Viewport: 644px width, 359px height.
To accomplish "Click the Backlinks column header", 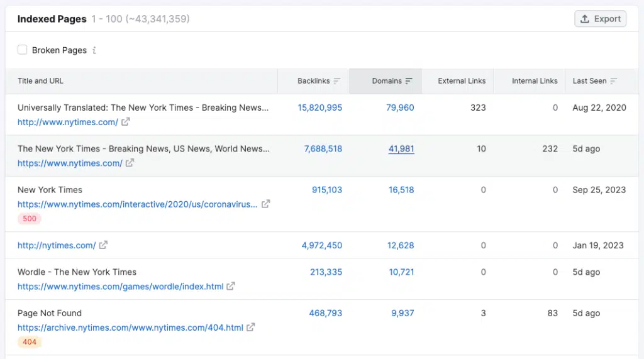I will pyautogui.click(x=313, y=81).
